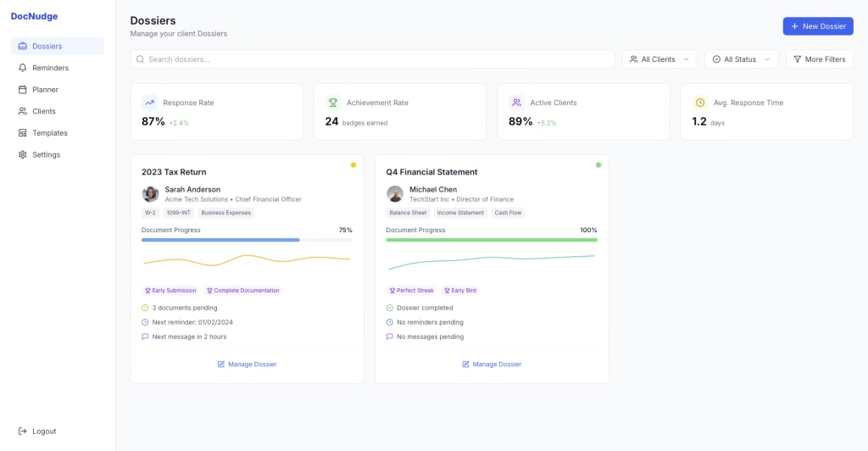868x451 pixels.
Task: Click the green status dot on Q4 Financial Statement
Action: click(x=598, y=165)
